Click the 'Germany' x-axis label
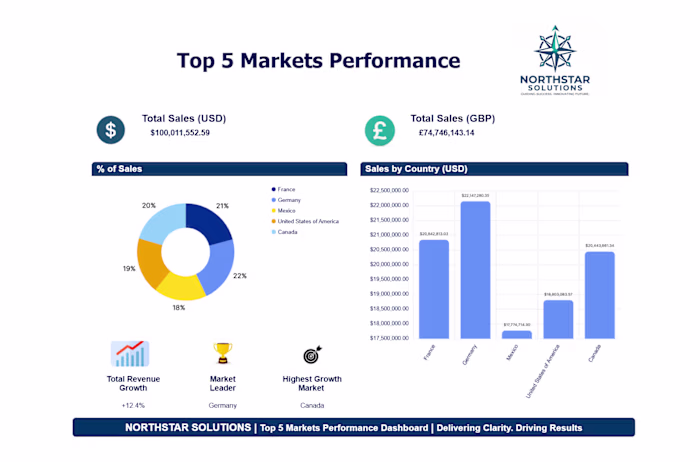The width and height of the screenshot is (700, 462). pos(470,355)
